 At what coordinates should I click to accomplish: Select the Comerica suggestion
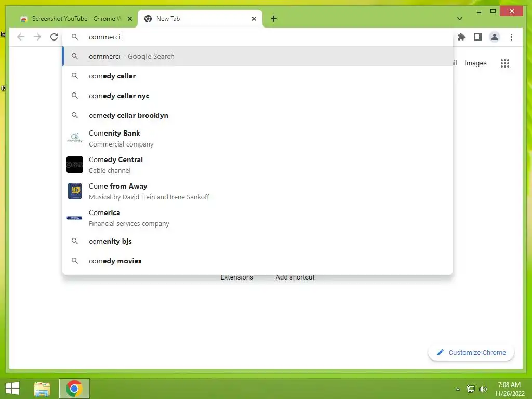258,218
